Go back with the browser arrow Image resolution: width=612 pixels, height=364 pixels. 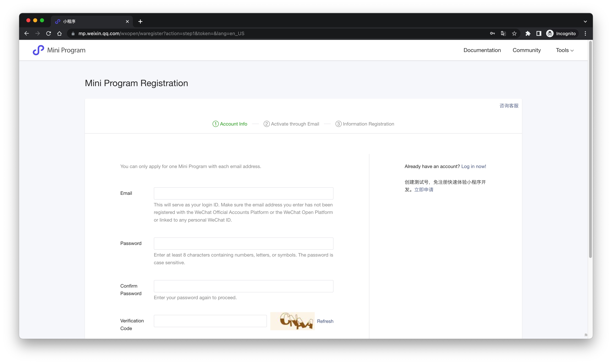tap(27, 34)
